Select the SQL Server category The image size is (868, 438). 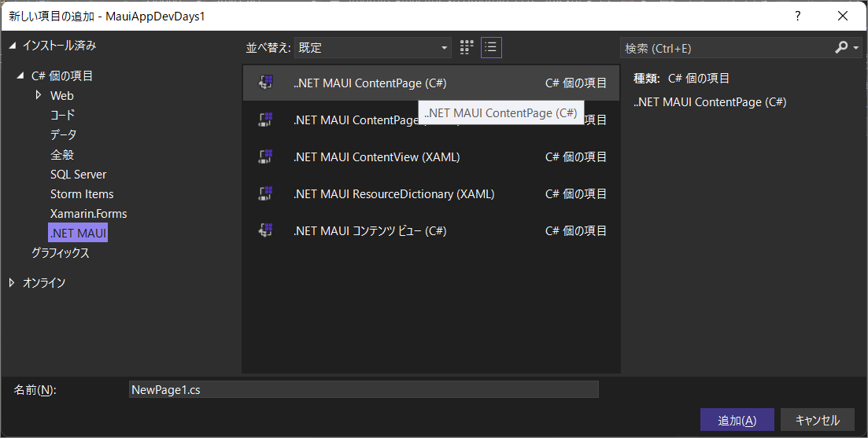click(78, 175)
